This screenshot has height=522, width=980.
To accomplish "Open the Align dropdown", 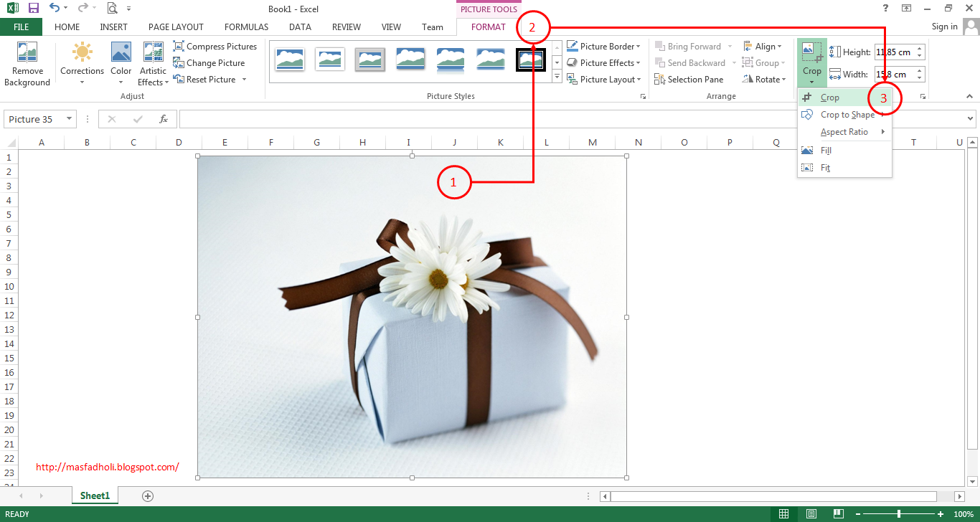I will pos(763,47).
